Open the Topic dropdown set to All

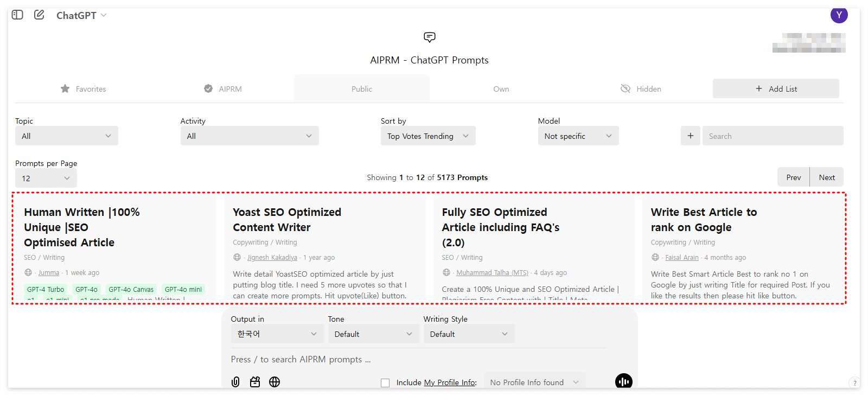click(67, 136)
